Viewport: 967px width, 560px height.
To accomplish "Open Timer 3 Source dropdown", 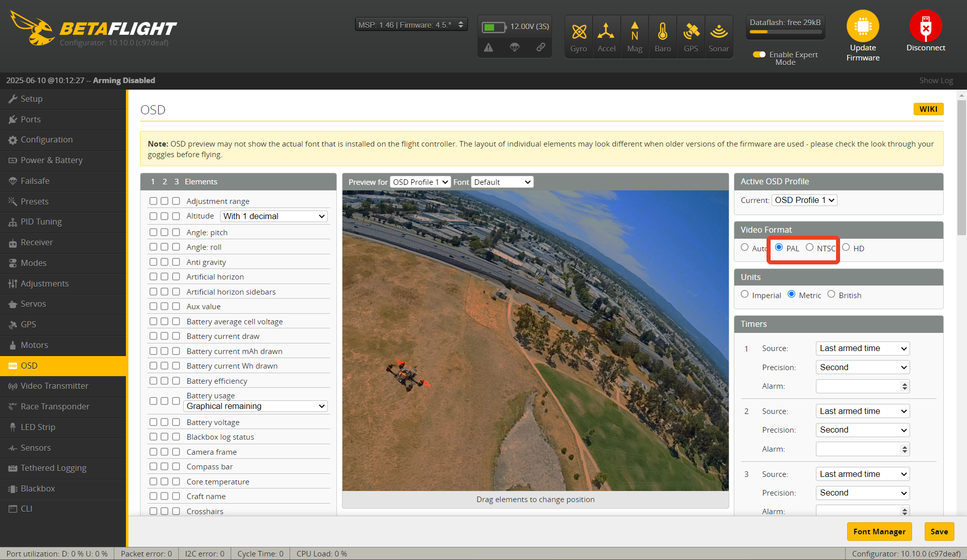I will pos(862,474).
